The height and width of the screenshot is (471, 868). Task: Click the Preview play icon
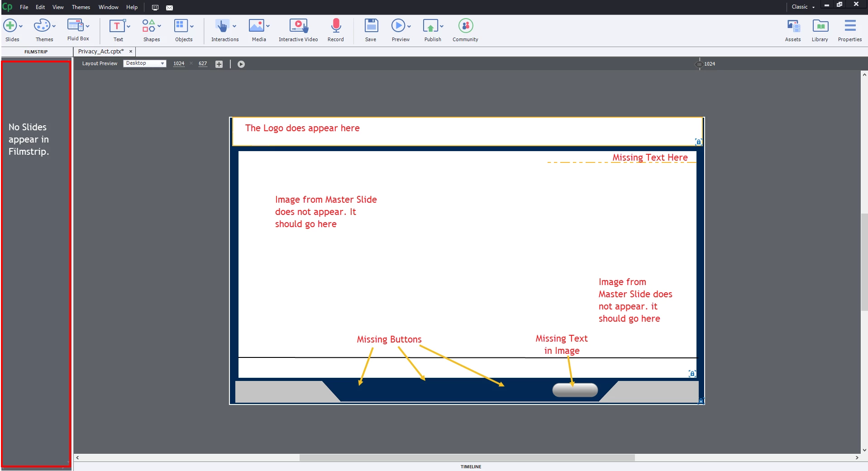[398, 25]
